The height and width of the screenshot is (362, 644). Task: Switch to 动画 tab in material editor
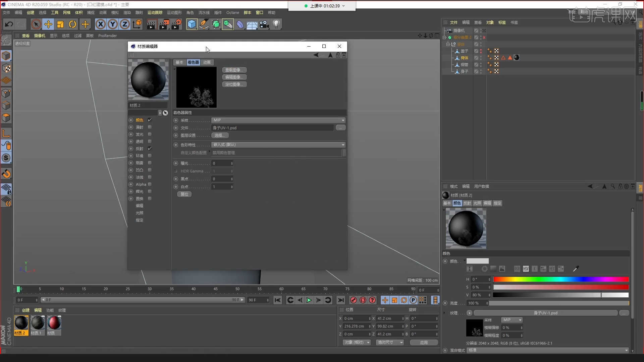[x=207, y=62]
